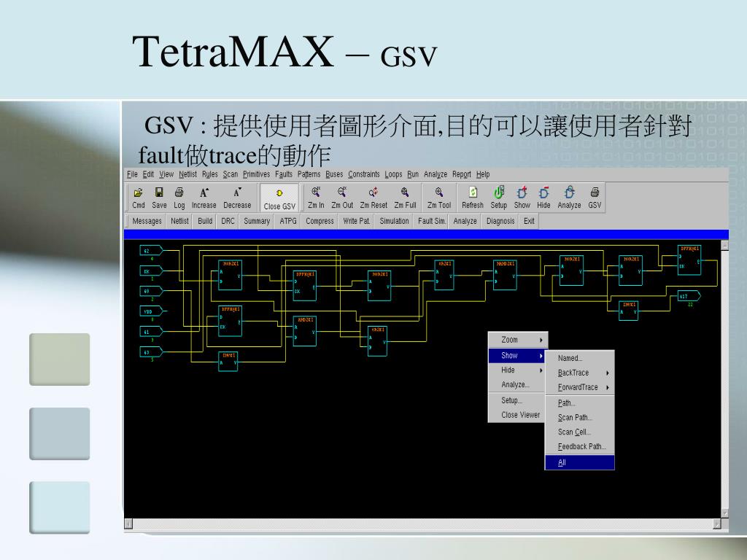
Task: Click the schematic's vertical scrollbar up arrow
Action: [724, 245]
